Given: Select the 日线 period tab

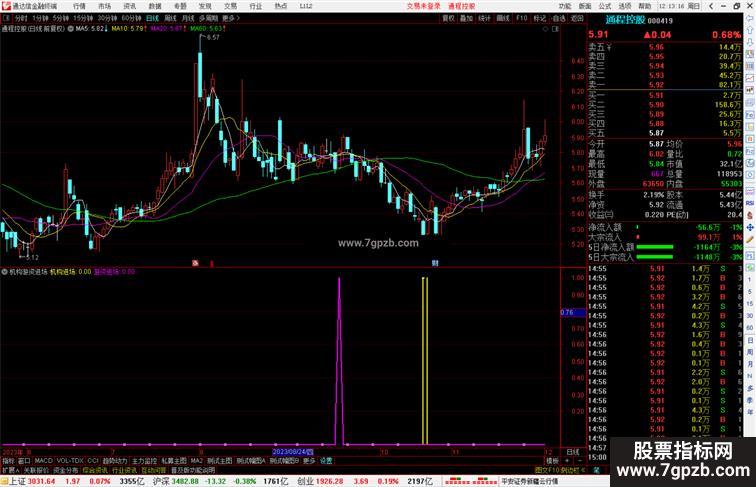Looking at the screenshot, I should [x=152, y=18].
